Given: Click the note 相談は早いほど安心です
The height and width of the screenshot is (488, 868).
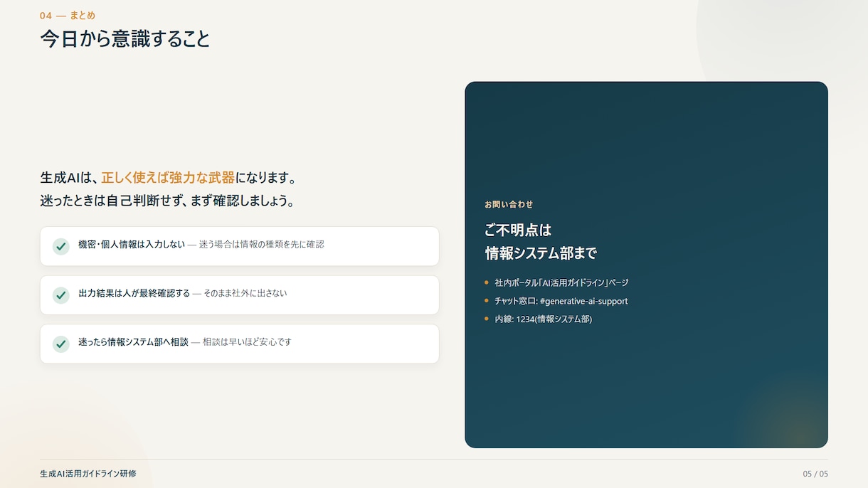Looking at the screenshot, I should click(x=247, y=342).
